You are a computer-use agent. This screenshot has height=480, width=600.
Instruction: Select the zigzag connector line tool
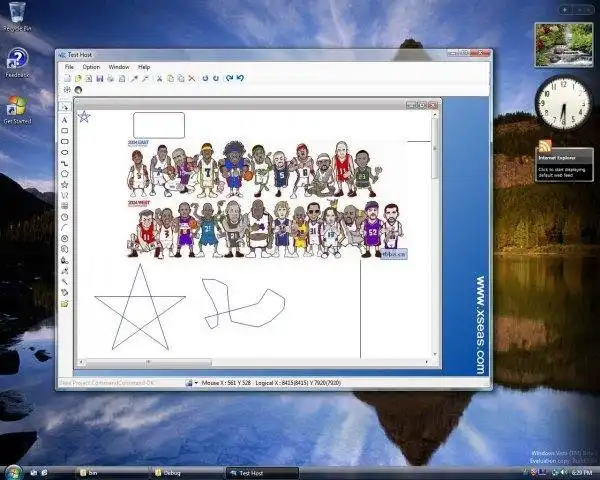coord(65,163)
